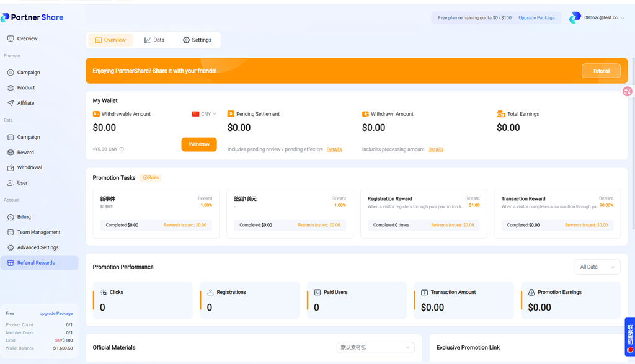Click the Promotion Earnings money bag icon
This screenshot has height=364, width=635.
(x=531, y=292)
